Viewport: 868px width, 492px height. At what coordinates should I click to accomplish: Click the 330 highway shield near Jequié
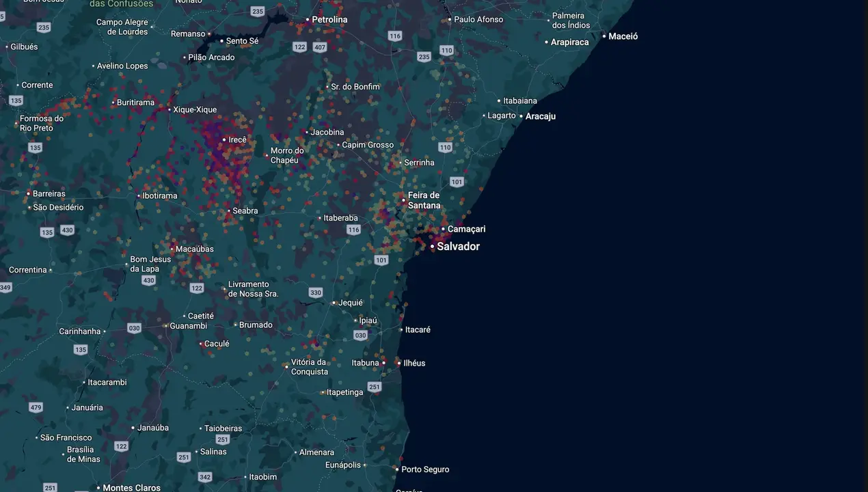point(315,292)
